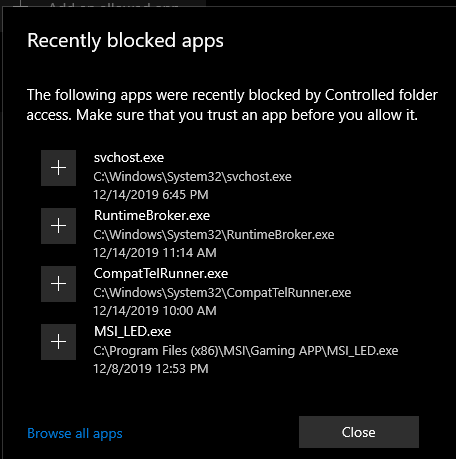Select the MSI_LED.exe app name
This screenshot has width=456, height=459.
tap(132, 332)
